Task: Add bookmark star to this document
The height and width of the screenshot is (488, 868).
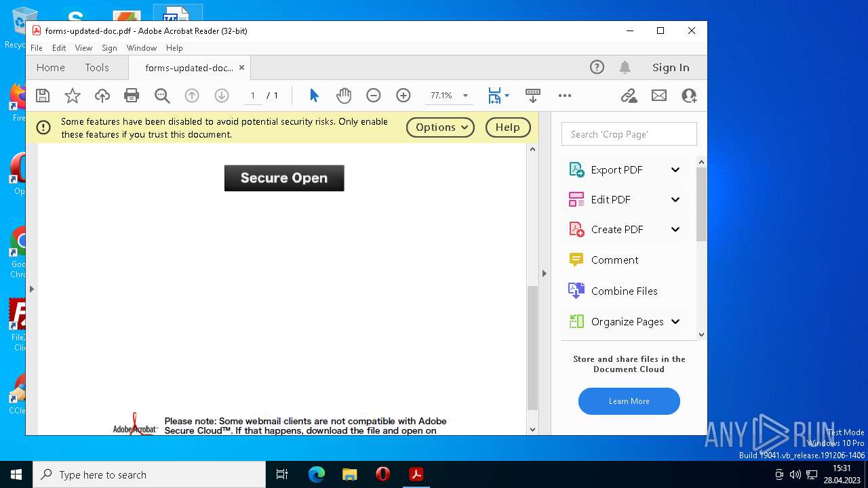Action: click(x=73, y=96)
